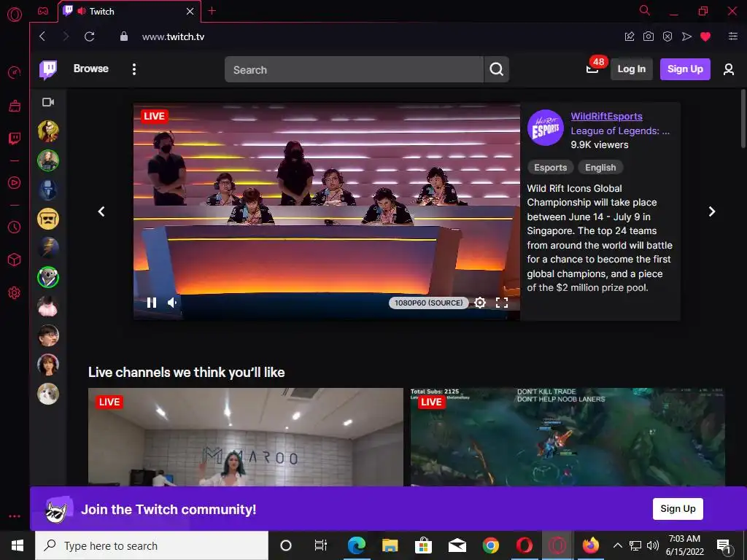This screenshot has height=560, width=747.
Task: Click the Twitch home logo
Action: pos(48,69)
